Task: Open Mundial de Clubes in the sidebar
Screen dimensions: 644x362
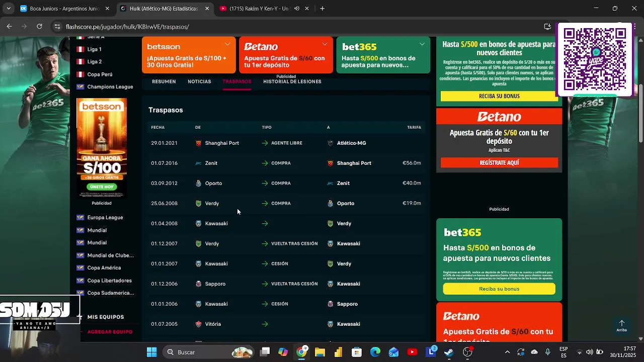Action: click(110, 255)
